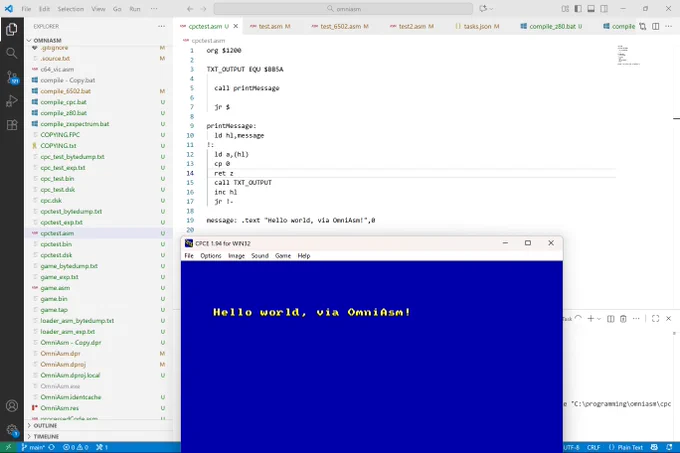Open the editor more actions ellipsis
Screen dimensions: 680x453
click(669, 26)
